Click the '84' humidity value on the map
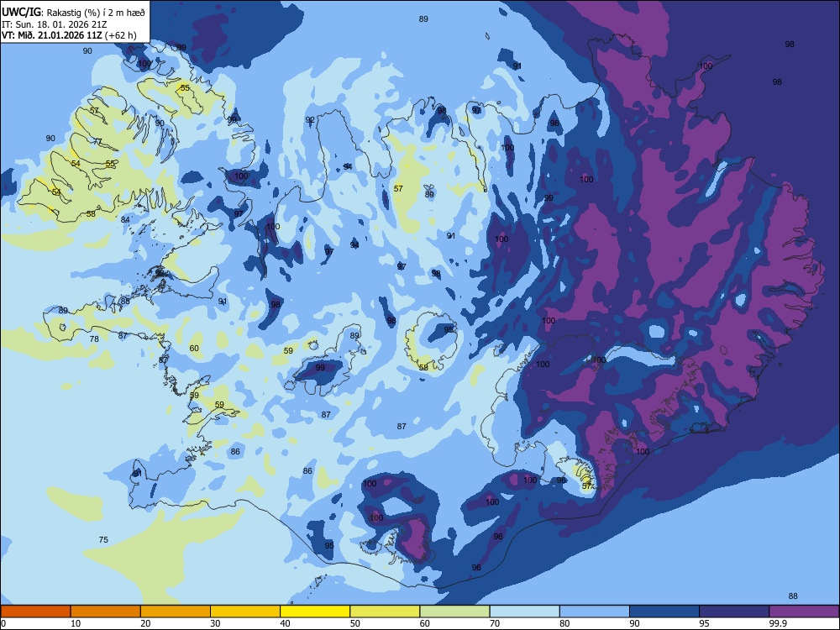 pos(125,219)
